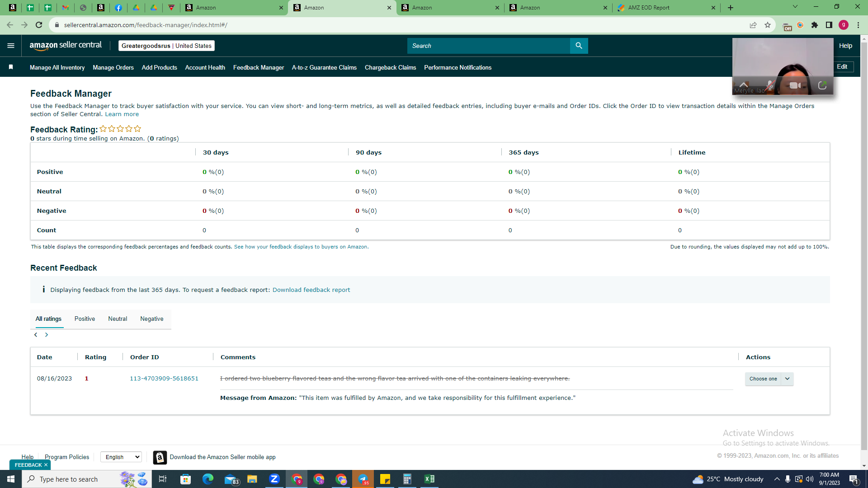The height and width of the screenshot is (488, 868).
Task: Click Help in the top header
Action: coord(846,46)
